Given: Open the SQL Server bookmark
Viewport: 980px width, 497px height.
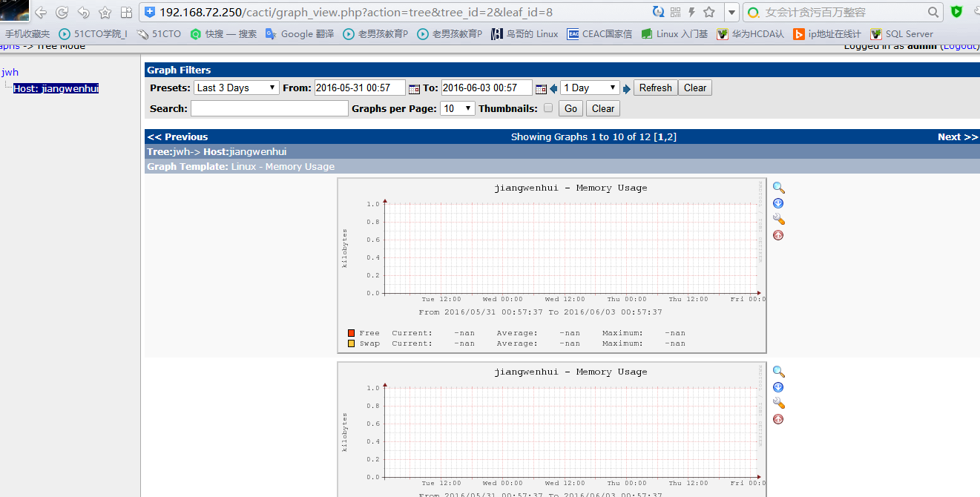Looking at the screenshot, I should pos(902,34).
